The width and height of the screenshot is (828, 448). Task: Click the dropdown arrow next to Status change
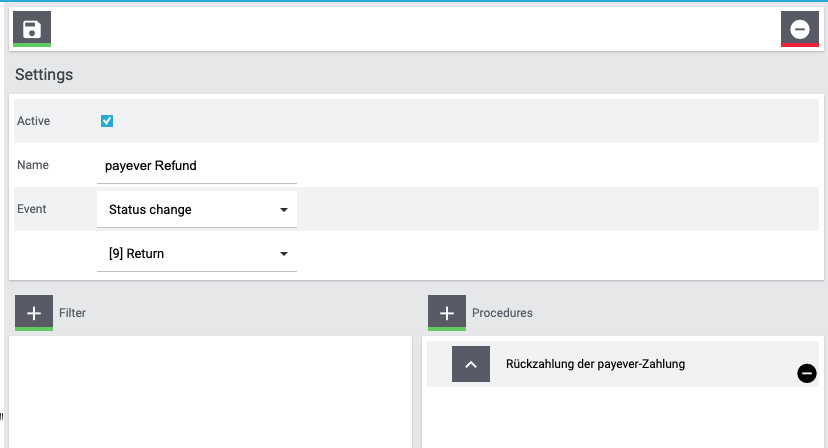click(x=284, y=210)
